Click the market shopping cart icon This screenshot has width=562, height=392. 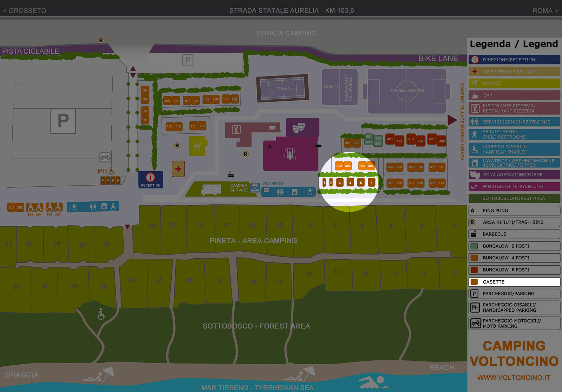coord(198,146)
